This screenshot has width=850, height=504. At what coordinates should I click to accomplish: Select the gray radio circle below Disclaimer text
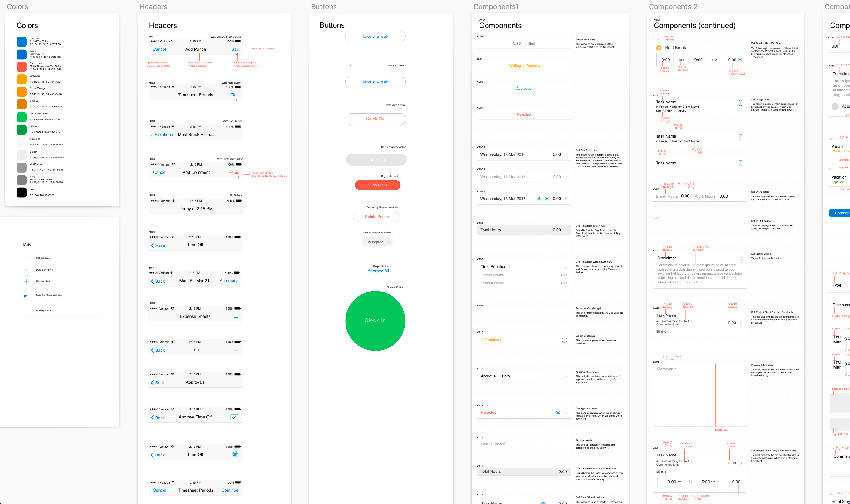pyautogui.click(x=835, y=107)
